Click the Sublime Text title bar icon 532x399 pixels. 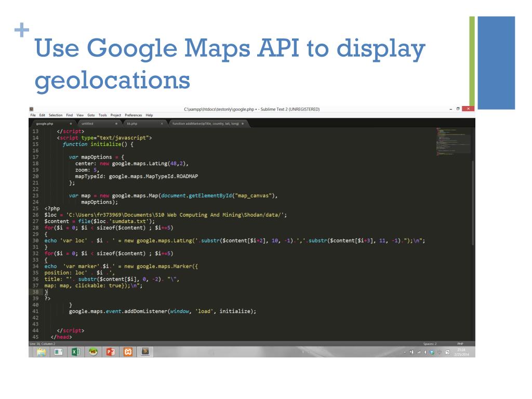[x=32, y=109]
